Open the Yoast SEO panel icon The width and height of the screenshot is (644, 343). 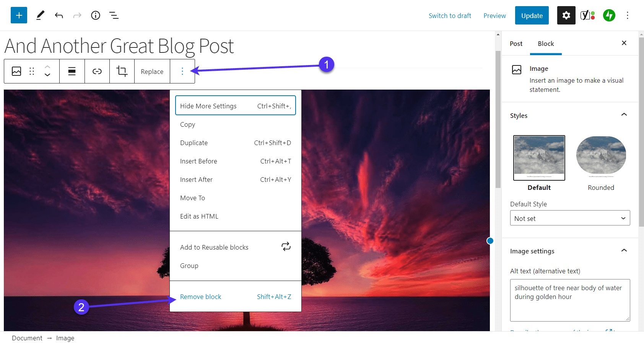(587, 15)
